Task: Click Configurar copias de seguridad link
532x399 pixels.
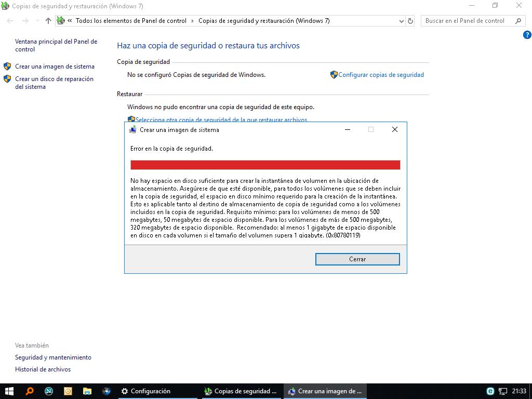Action: click(x=381, y=75)
